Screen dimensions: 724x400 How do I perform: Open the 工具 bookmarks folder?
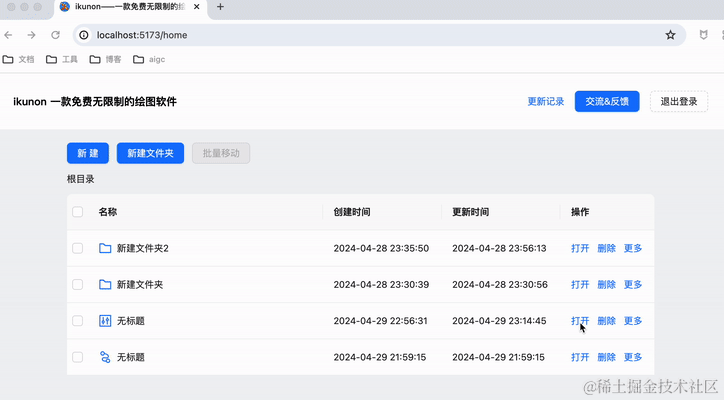[x=62, y=59]
